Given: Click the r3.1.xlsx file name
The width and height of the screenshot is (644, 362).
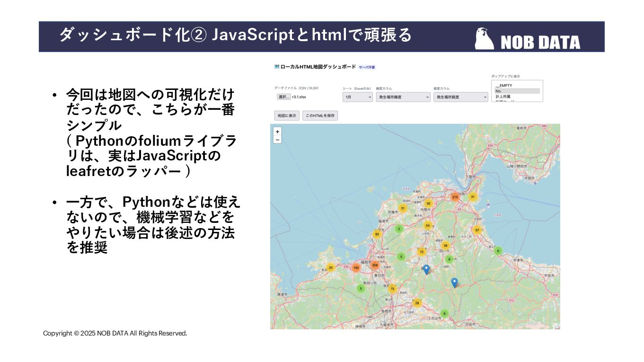Looking at the screenshot, I should pyautogui.click(x=299, y=97).
